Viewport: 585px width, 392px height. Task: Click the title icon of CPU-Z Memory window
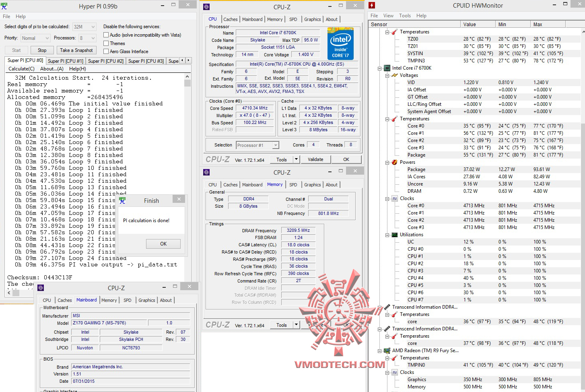pyautogui.click(x=206, y=172)
